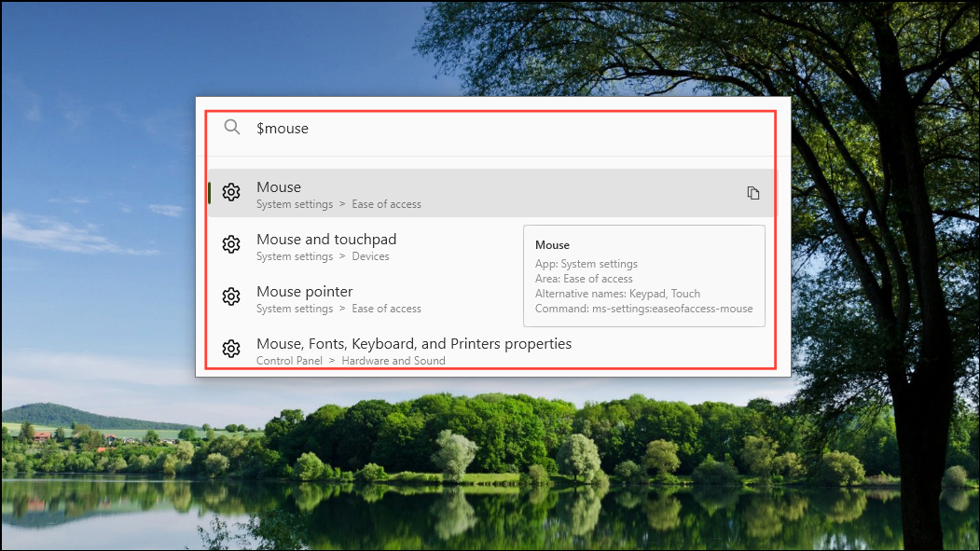Screen dimensions: 980x551
Task: Copy command for the Mouse result
Action: [x=753, y=193]
